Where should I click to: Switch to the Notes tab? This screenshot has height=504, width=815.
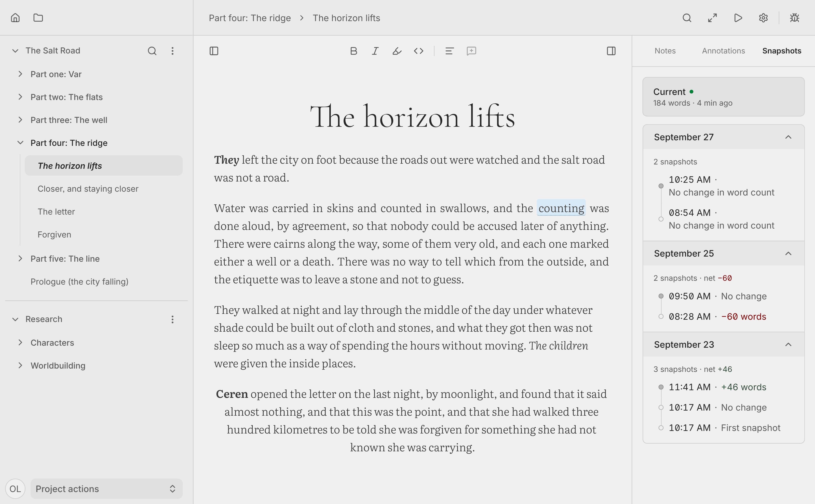pyautogui.click(x=665, y=51)
